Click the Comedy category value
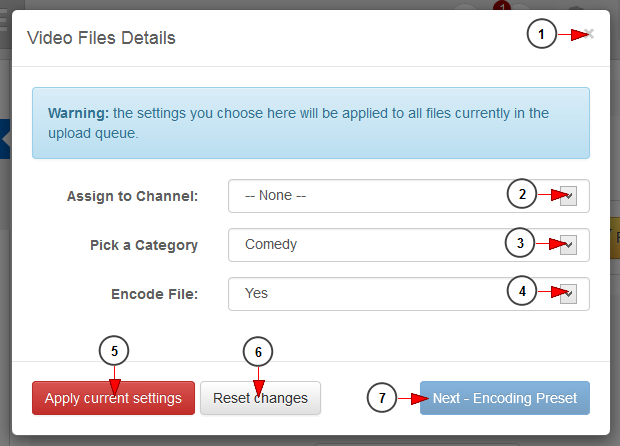Image resolution: width=620 pixels, height=446 pixels. click(271, 244)
